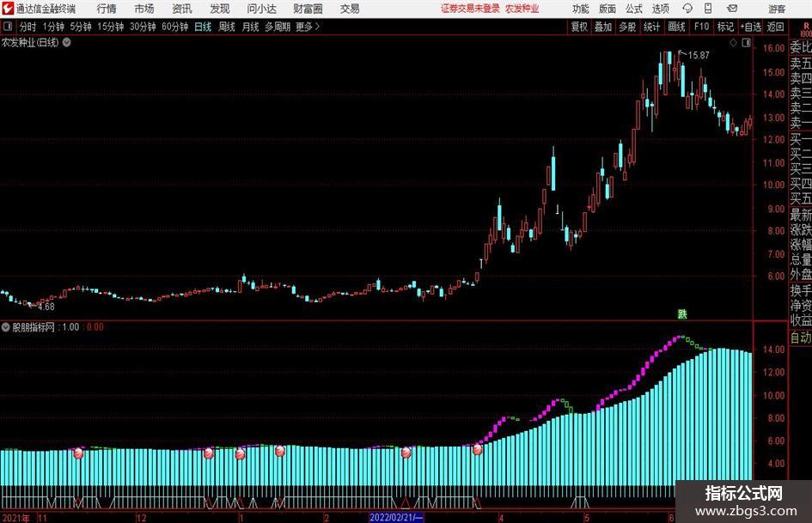Expand dropdown beside 股朋指标网 indicator label
The height and width of the screenshot is (523, 812).
coord(6,327)
